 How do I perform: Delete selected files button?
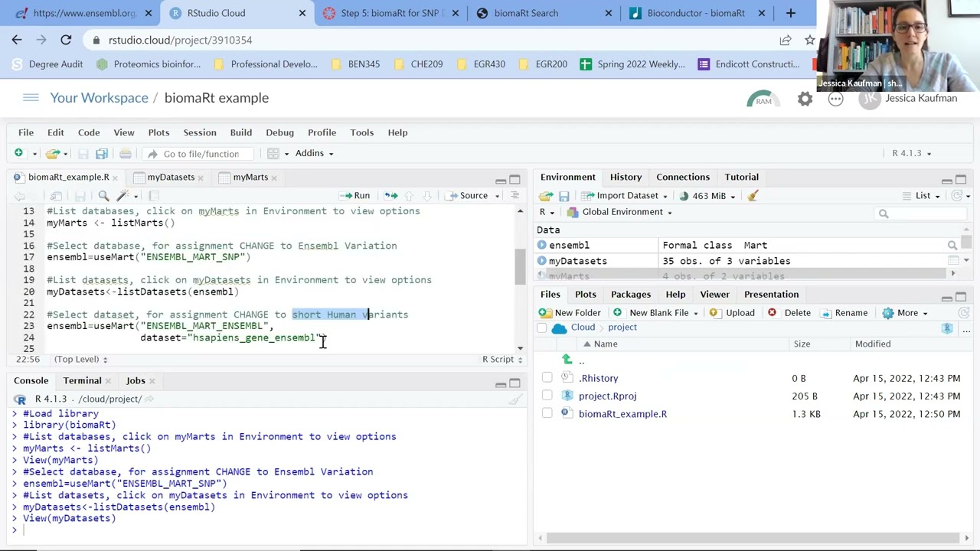coord(789,313)
